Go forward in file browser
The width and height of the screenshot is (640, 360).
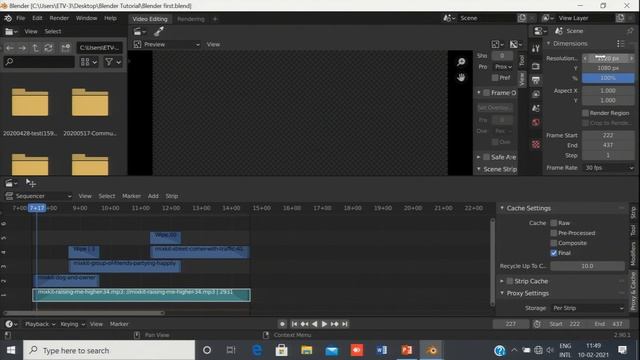click(22, 48)
